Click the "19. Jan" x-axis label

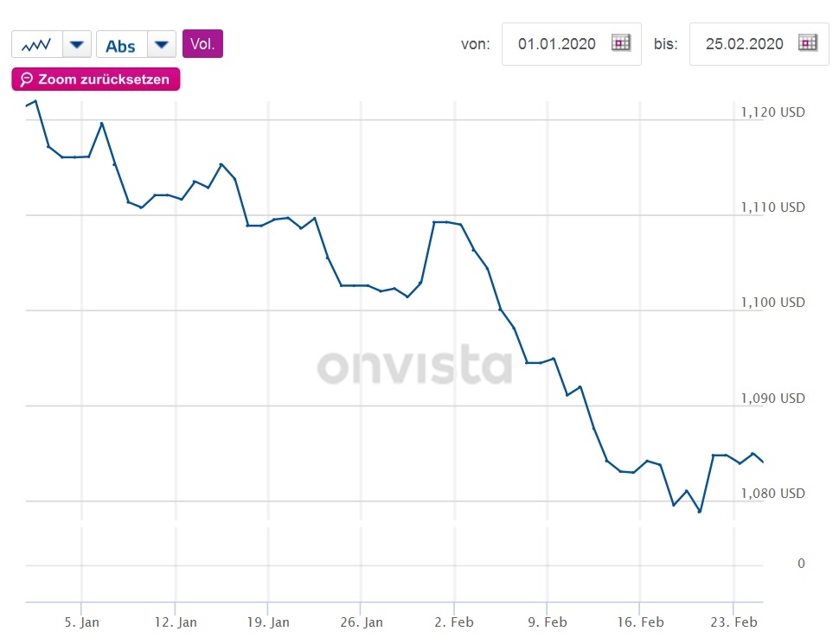coord(269,622)
